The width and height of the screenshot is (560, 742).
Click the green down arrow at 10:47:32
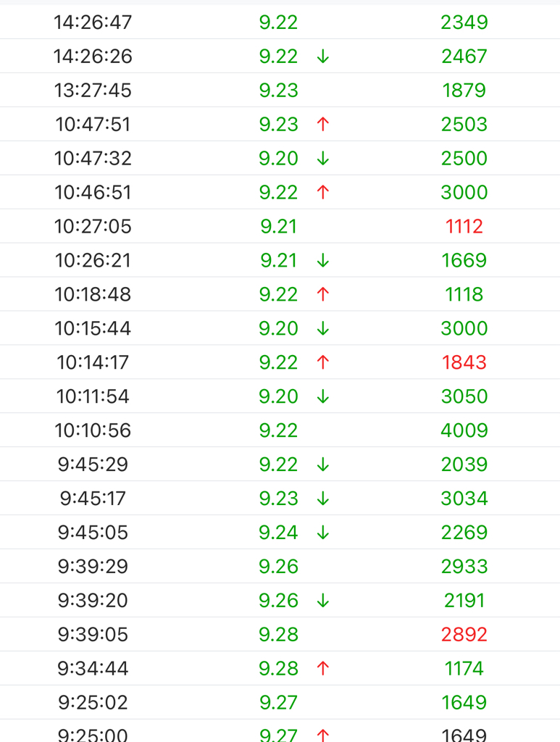tap(323, 159)
